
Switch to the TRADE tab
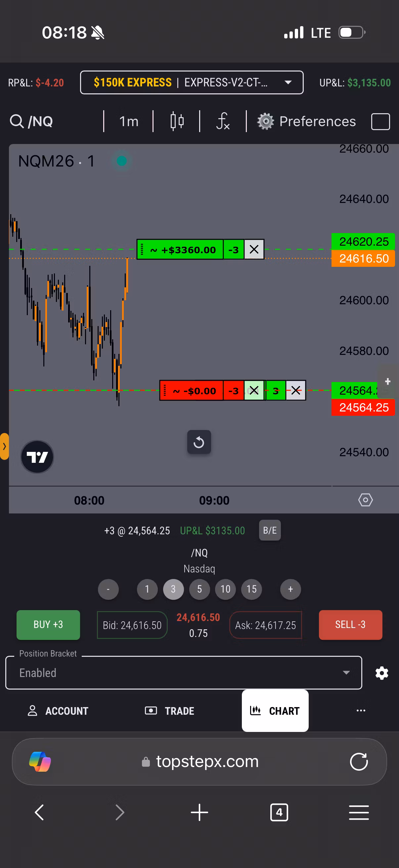pos(169,711)
